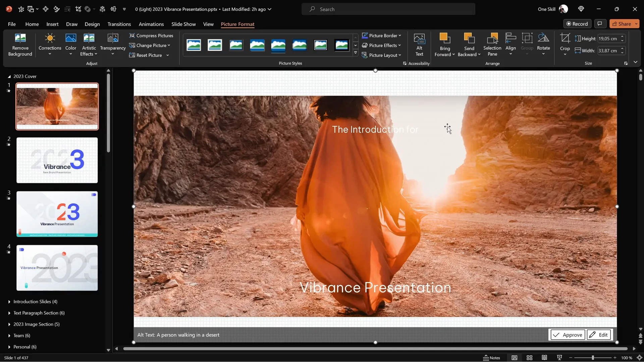Screen dimensions: 644x362
Task: Open Artistic Effects gallery
Action: tap(89, 45)
